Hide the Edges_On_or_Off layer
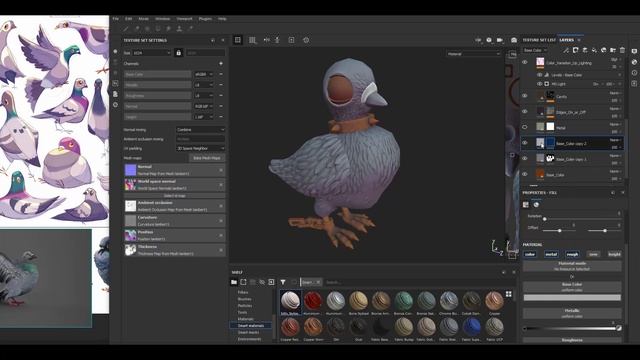 coord(525,111)
